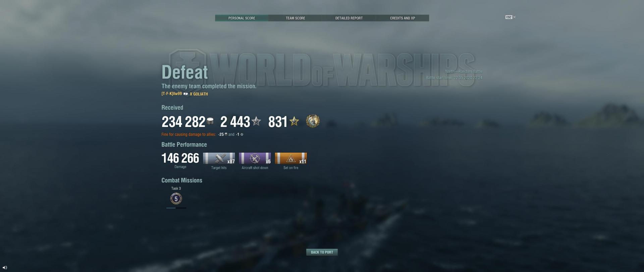Switch to the Detailed Report tab
The height and width of the screenshot is (272, 644).
tap(349, 18)
